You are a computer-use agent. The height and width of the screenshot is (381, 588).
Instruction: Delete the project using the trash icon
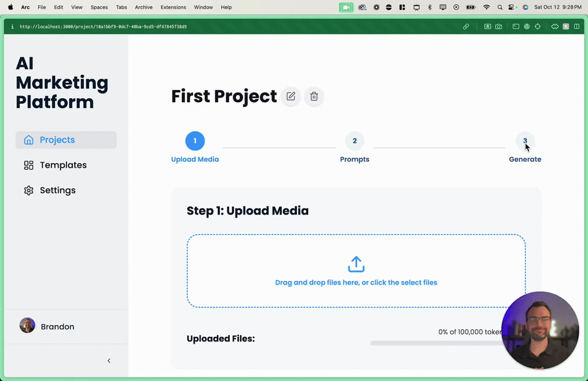[314, 96]
